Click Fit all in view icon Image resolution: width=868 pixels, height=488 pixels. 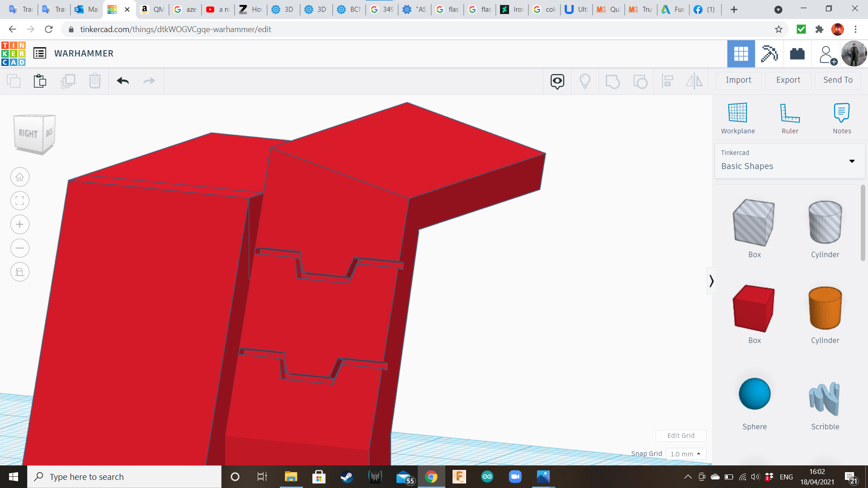20,201
